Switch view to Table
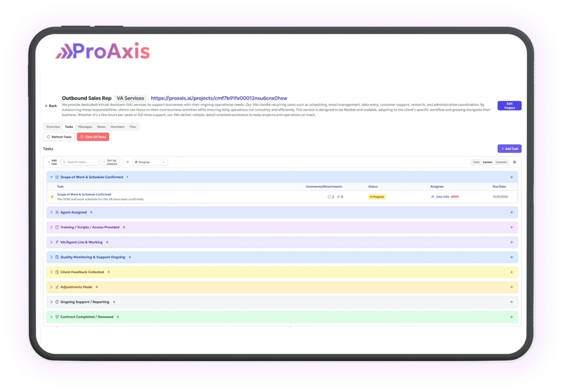 [x=476, y=162]
